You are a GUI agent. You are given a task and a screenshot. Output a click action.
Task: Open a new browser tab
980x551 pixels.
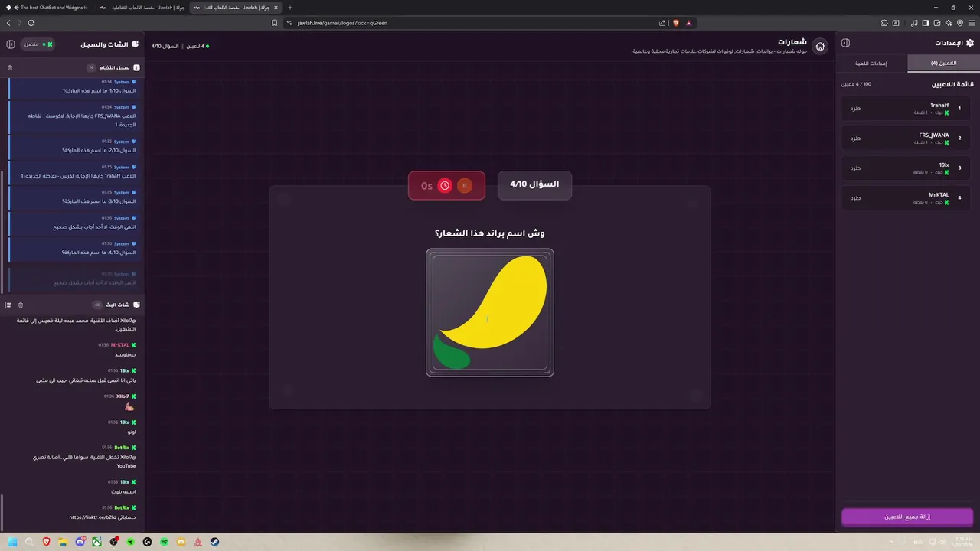(290, 7)
